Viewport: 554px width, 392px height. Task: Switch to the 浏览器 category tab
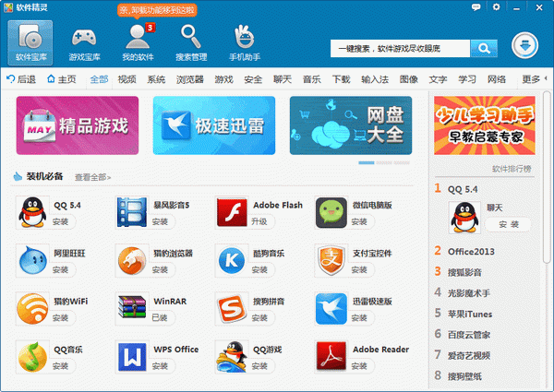pos(189,79)
